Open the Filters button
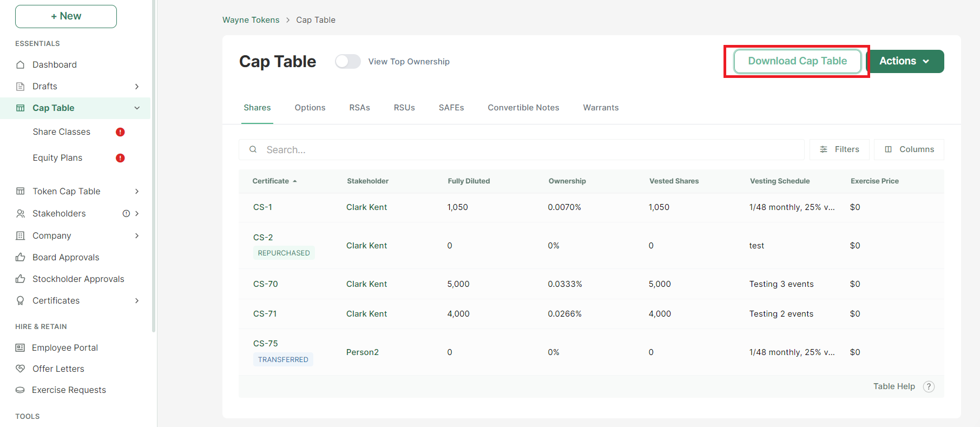This screenshot has width=980, height=427. [x=839, y=149]
